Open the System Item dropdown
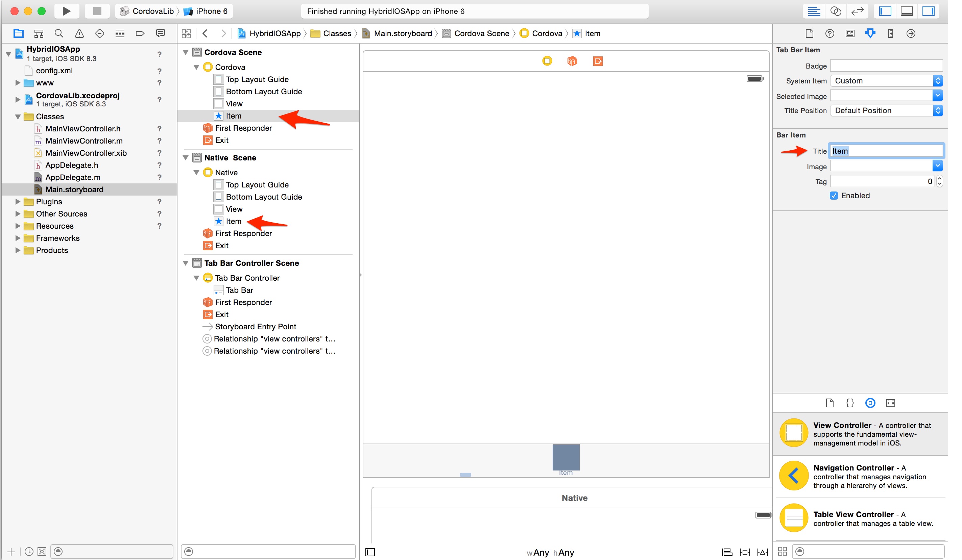 886,81
